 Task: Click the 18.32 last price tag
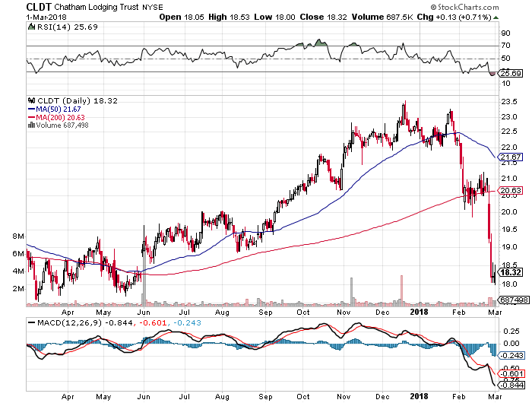[511, 272]
